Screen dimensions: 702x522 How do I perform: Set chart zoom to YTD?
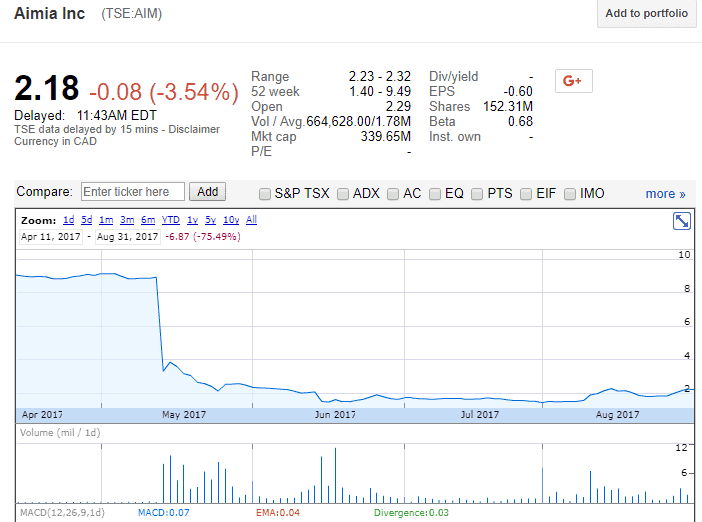[x=171, y=220]
